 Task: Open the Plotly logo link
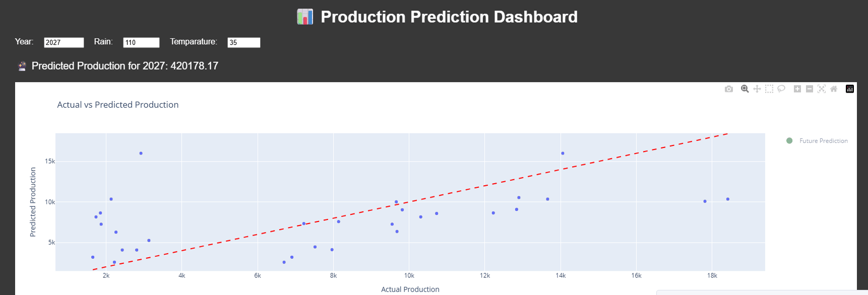(x=850, y=89)
